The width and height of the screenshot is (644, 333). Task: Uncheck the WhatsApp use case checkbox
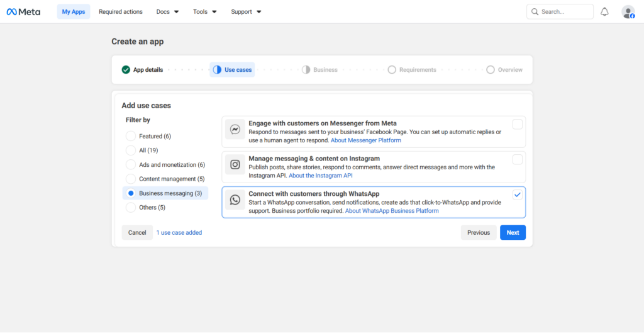pyautogui.click(x=517, y=195)
